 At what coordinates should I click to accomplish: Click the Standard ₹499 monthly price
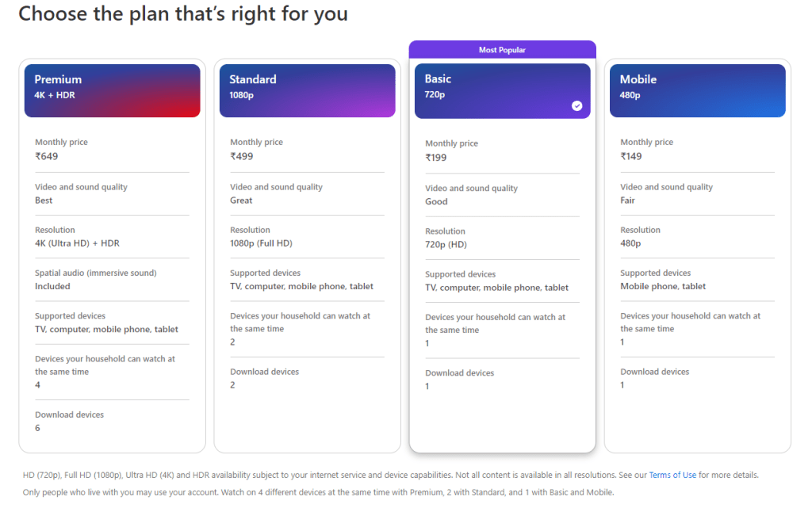click(x=242, y=156)
